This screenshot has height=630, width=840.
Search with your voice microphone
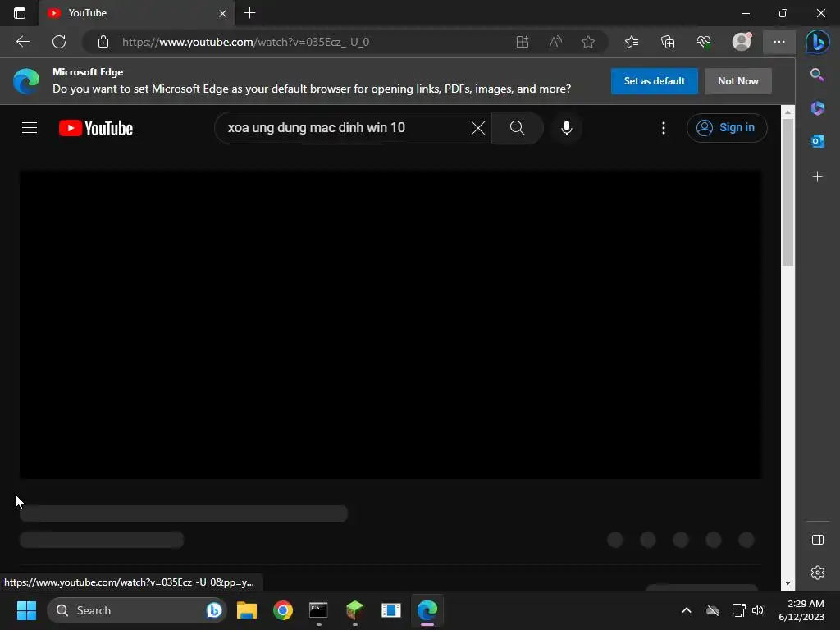point(566,127)
